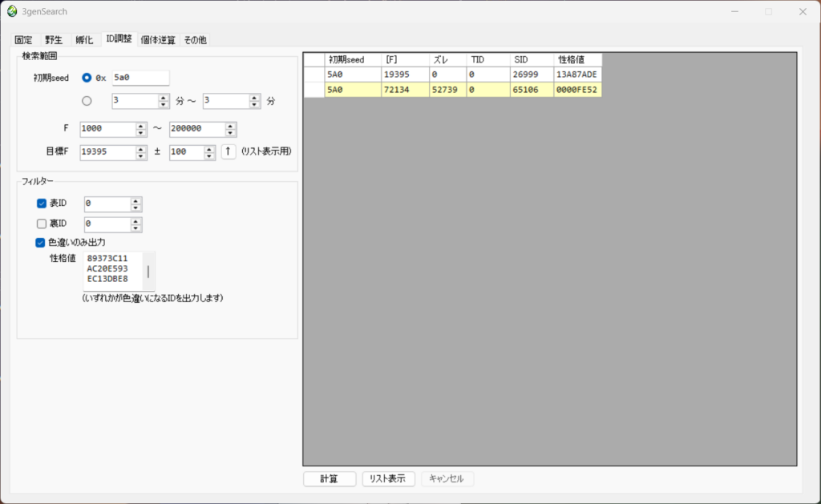The width and height of the screenshot is (821, 504).
Task: Uncheck the 表ID filter
Action: tap(41, 204)
